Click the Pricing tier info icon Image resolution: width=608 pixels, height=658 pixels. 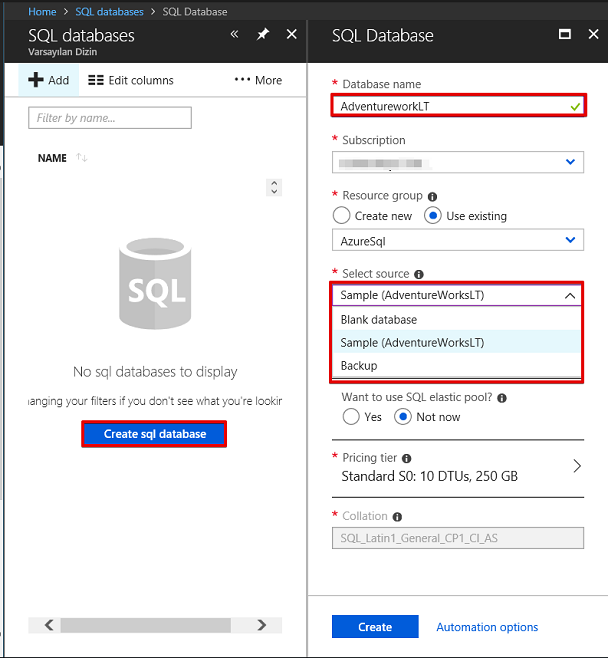[408, 458]
